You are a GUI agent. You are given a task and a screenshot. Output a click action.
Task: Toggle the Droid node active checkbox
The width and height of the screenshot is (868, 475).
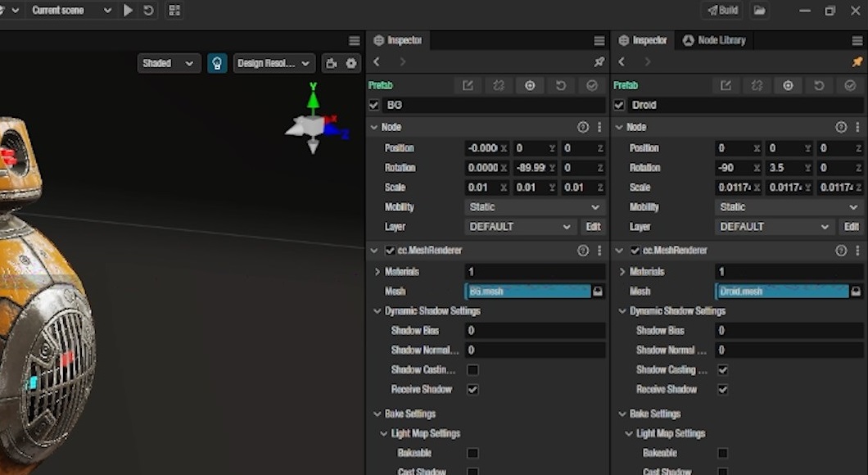point(619,105)
